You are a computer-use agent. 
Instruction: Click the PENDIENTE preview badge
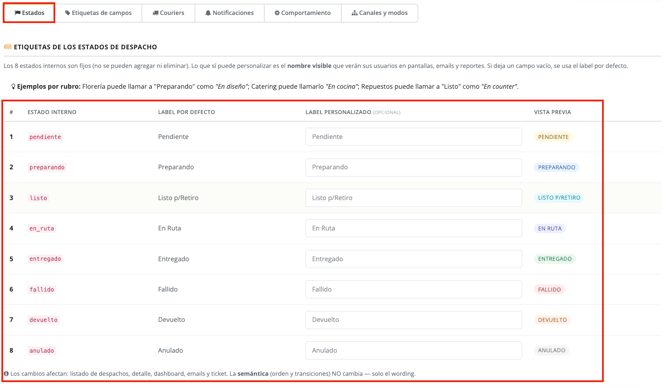click(x=553, y=137)
